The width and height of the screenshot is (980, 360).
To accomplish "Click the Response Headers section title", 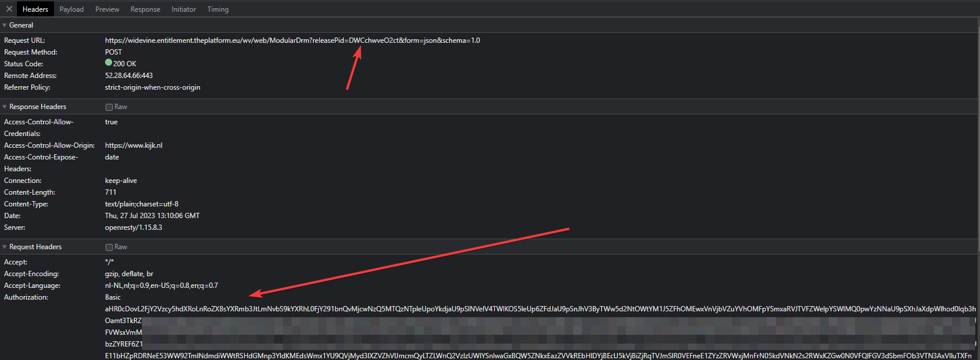I will click(x=38, y=107).
